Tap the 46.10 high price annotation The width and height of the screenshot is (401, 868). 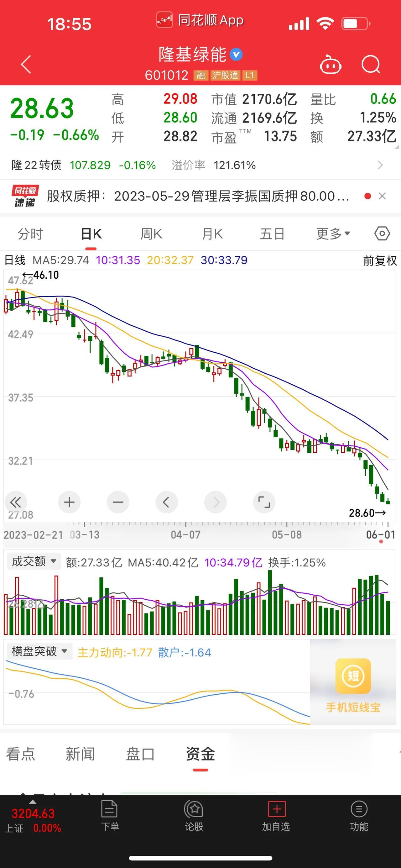(40, 275)
